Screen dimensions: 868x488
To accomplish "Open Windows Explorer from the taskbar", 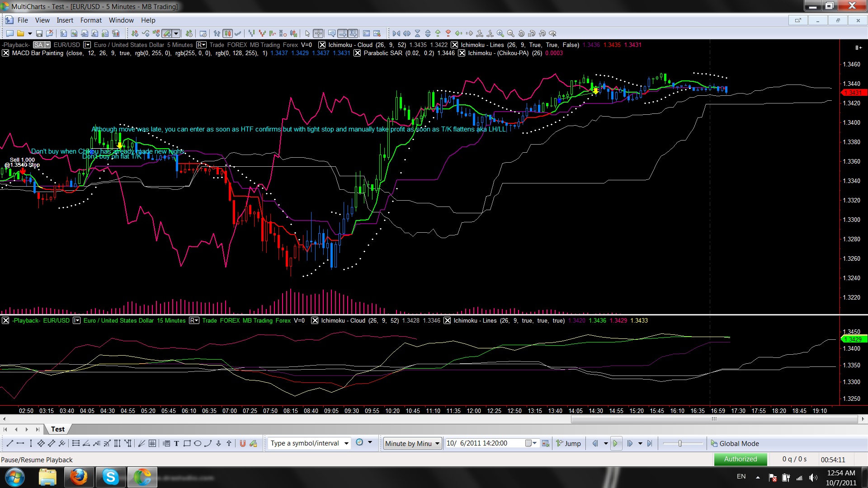I will (x=47, y=477).
